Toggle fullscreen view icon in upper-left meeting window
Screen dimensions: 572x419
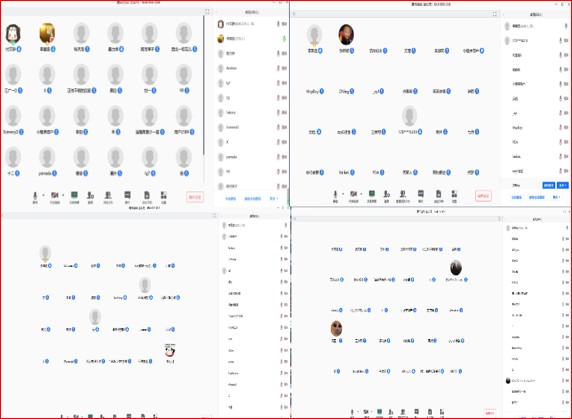(x=207, y=12)
